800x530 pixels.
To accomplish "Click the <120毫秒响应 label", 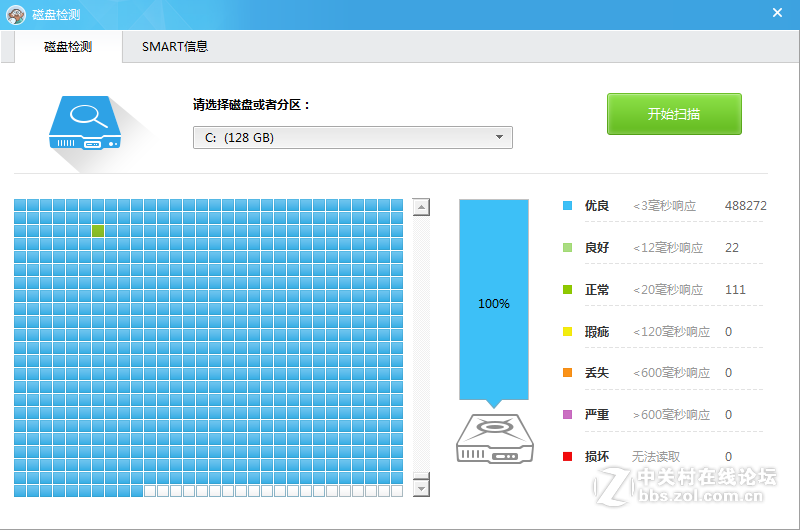I will click(x=671, y=332).
